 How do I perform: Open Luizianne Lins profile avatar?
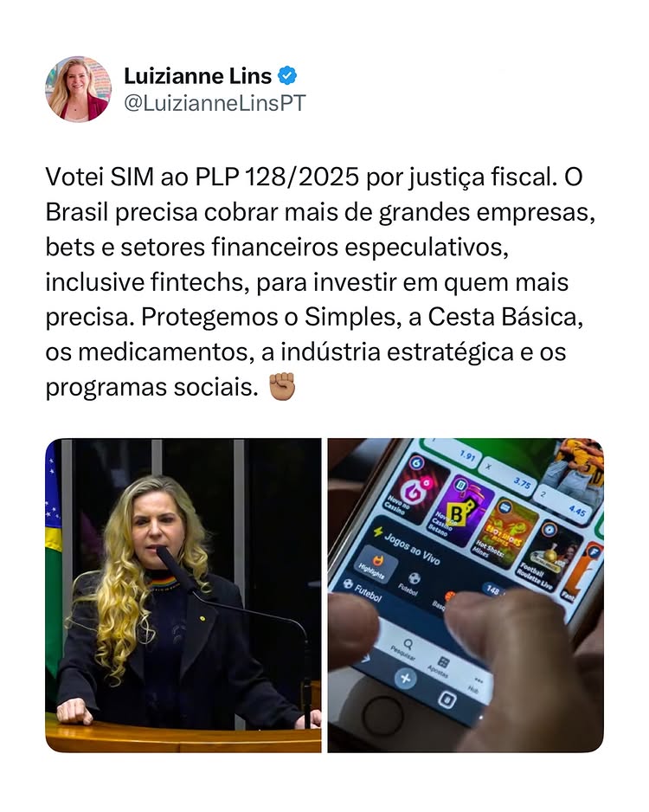click(x=78, y=89)
